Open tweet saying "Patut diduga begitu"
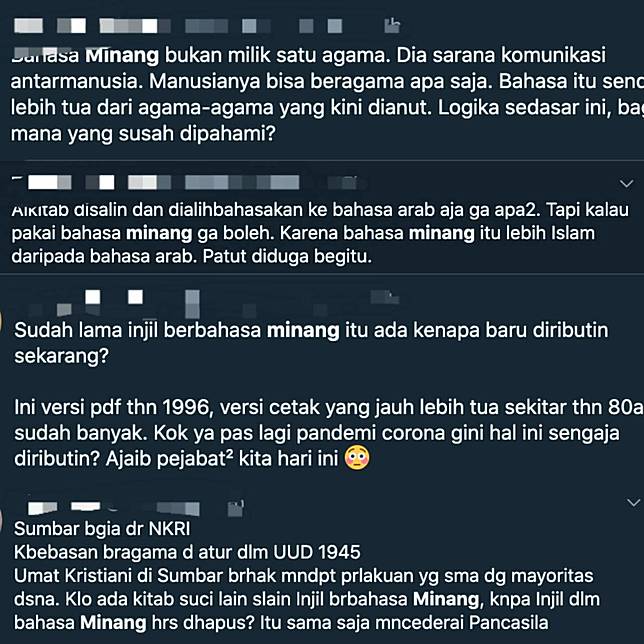The height and width of the screenshot is (644, 644). pos(320,233)
